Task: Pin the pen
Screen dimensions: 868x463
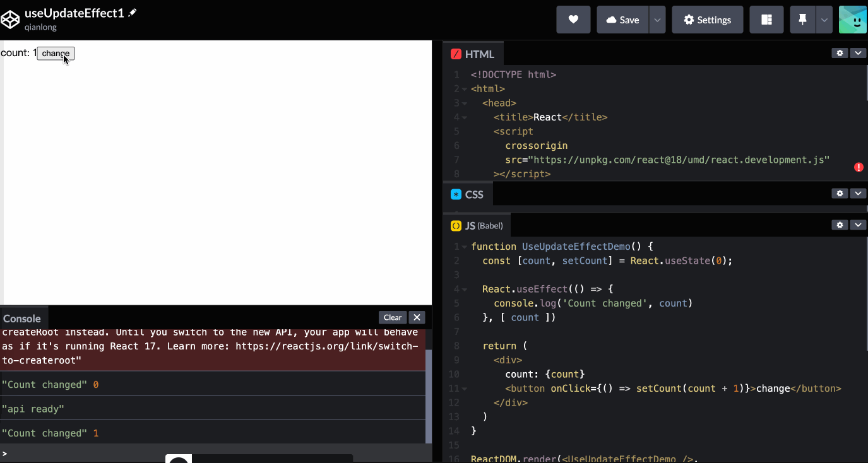Action: click(x=802, y=20)
